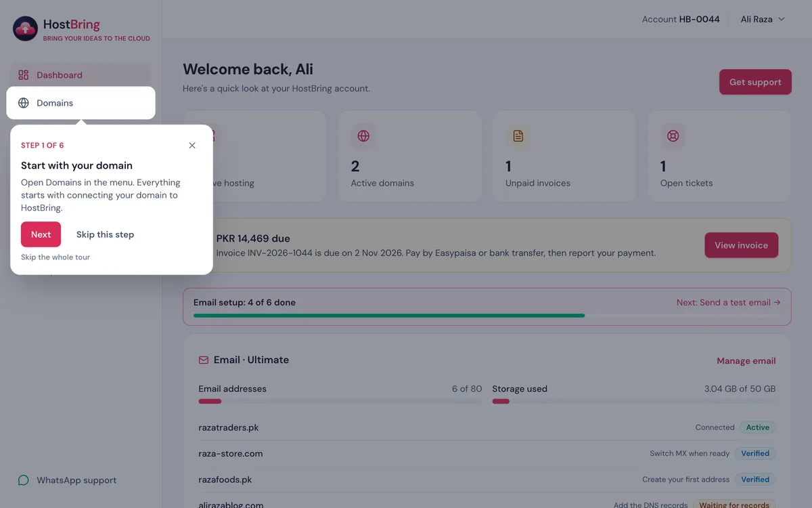This screenshot has width=812, height=508.
Task: Open Domains in the sidebar menu
Action: pos(81,103)
